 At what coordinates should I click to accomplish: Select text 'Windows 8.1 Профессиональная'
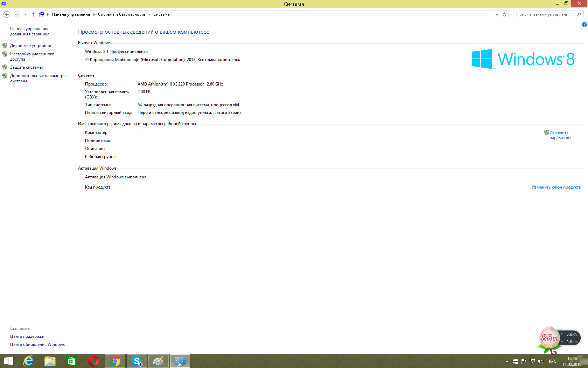coord(116,52)
